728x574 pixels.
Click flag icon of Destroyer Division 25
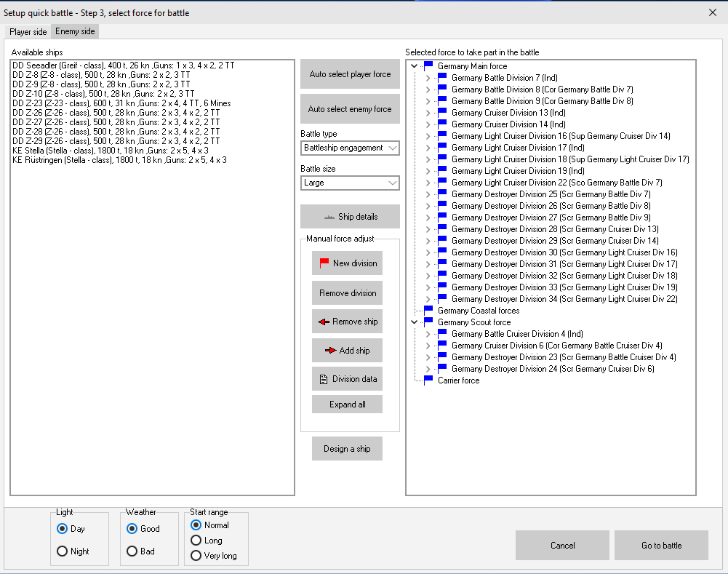tap(442, 194)
